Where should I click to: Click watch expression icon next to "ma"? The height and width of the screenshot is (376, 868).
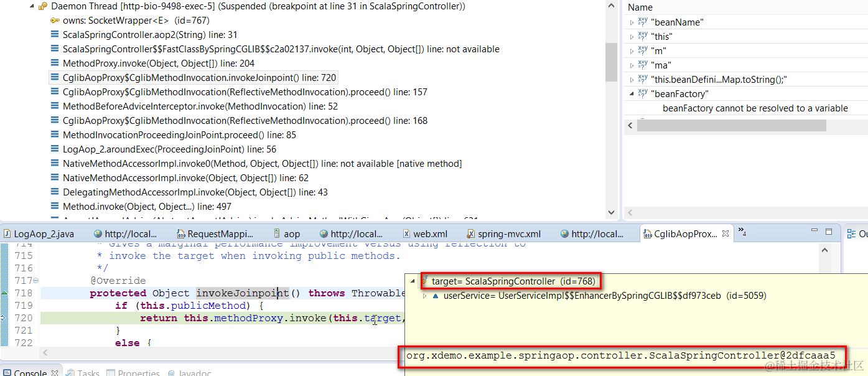[x=643, y=65]
